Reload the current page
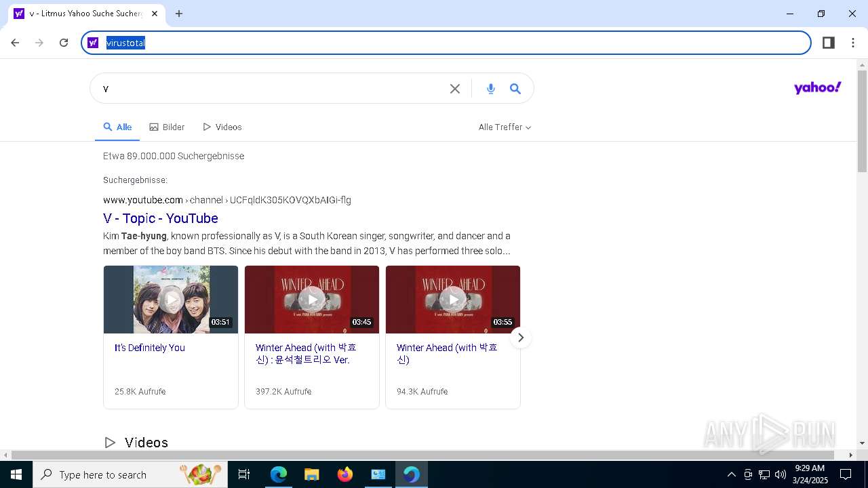Viewport: 868px width, 488px height. click(64, 43)
